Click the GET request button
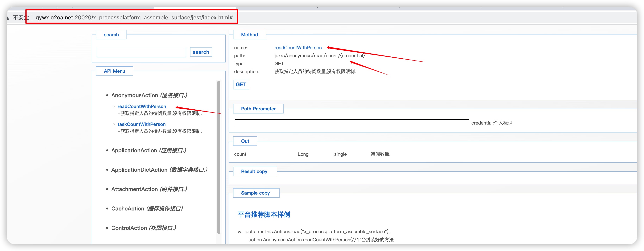The width and height of the screenshot is (644, 251). pos(241,85)
